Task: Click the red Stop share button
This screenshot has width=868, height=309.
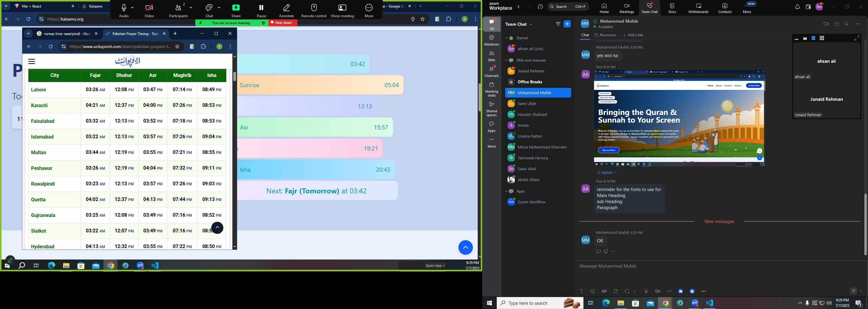Action: point(283,23)
